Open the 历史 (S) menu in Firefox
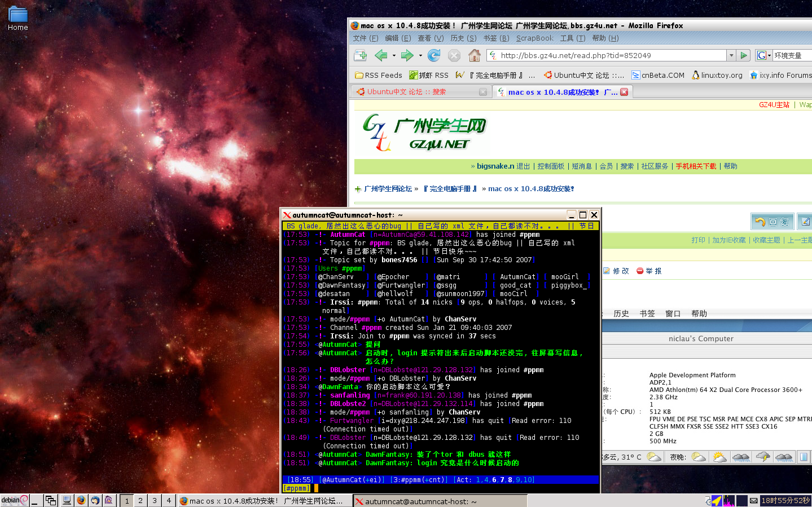This screenshot has width=812, height=507. (x=463, y=38)
